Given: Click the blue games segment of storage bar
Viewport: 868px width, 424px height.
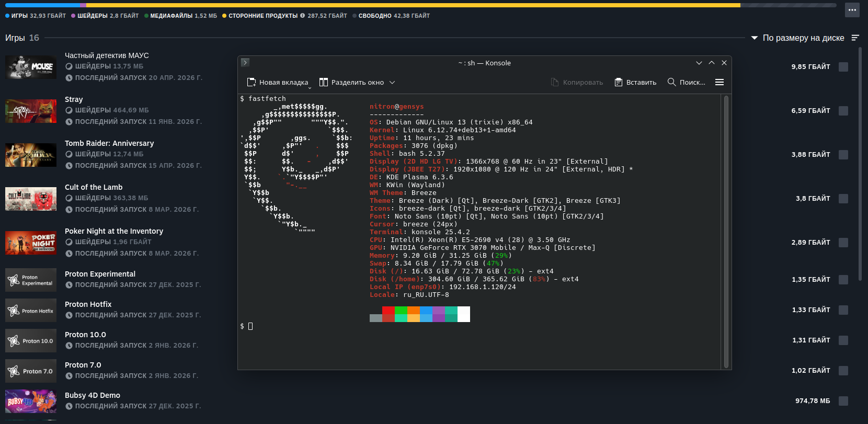Looking at the screenshot, I should point(43,5).
